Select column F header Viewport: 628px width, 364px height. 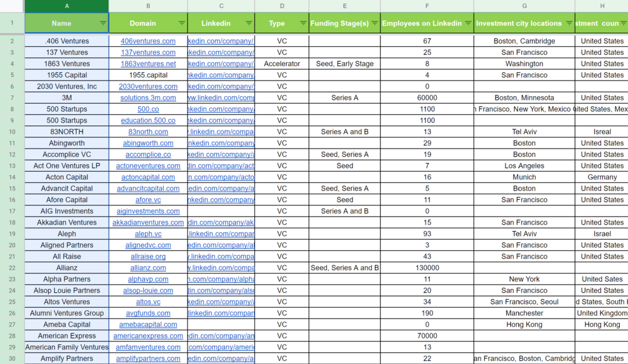(x=427, y=6)
